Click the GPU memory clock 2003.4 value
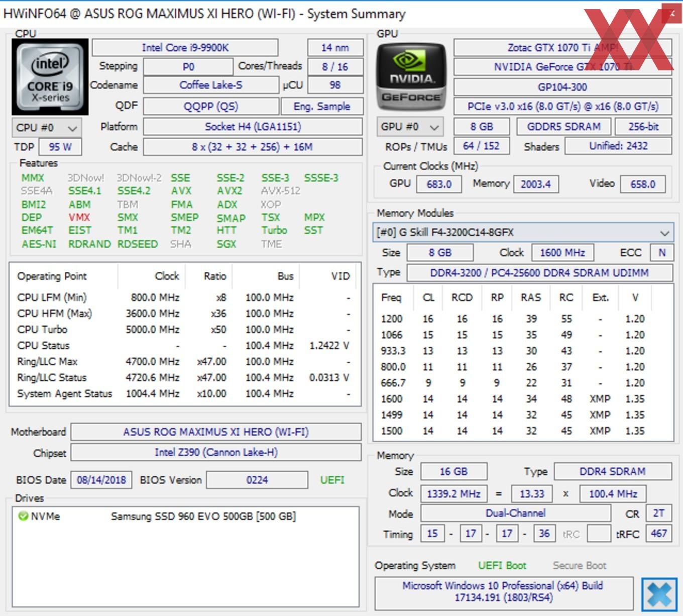The image size is (683, 616). [x=535, y=184]
